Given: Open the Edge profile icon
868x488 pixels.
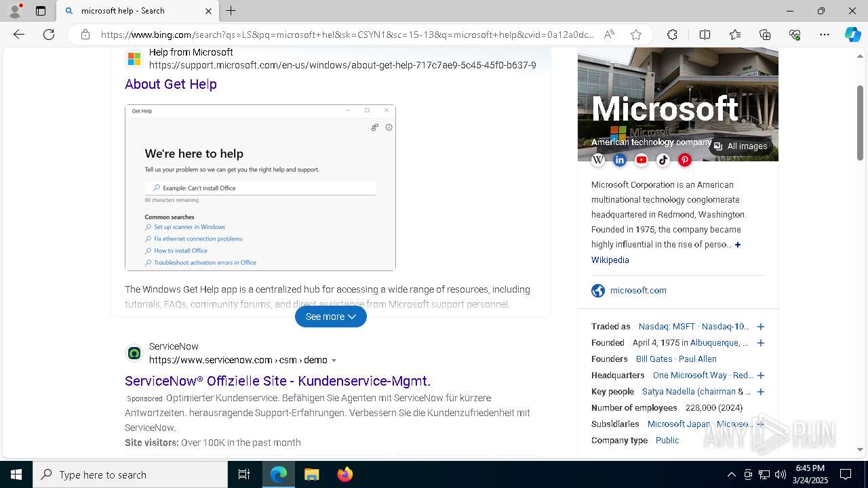Looking at the screenshot, I should coord(15,11).
